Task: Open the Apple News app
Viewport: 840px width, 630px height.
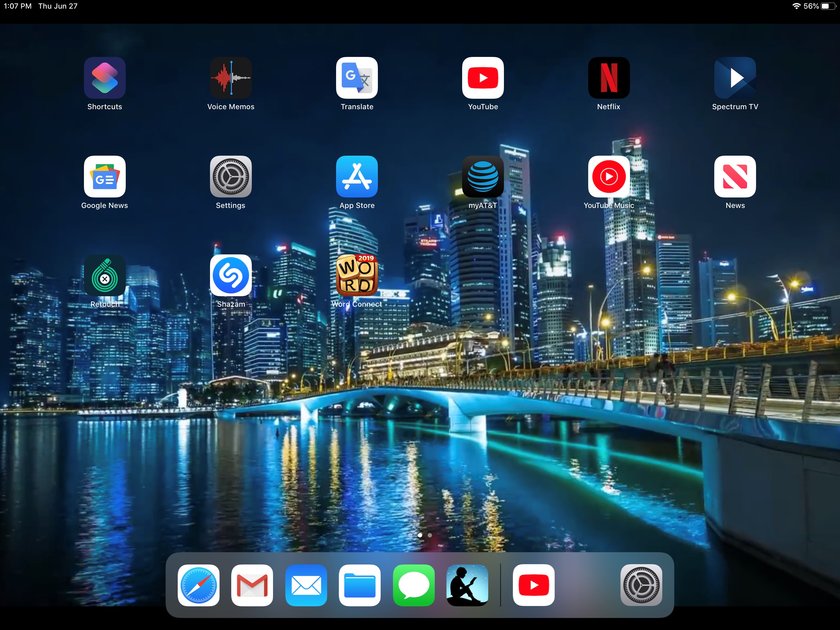Action: (x=735, y=177)
